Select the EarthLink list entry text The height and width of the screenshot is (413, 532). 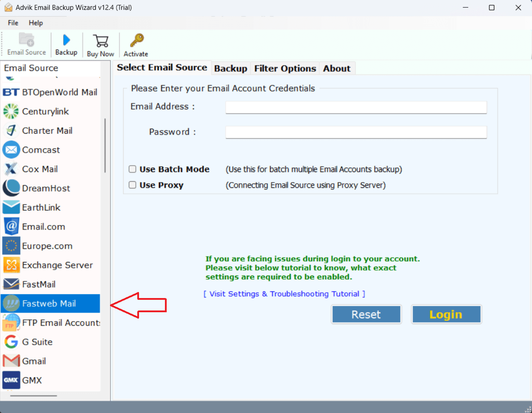[41, 207]
